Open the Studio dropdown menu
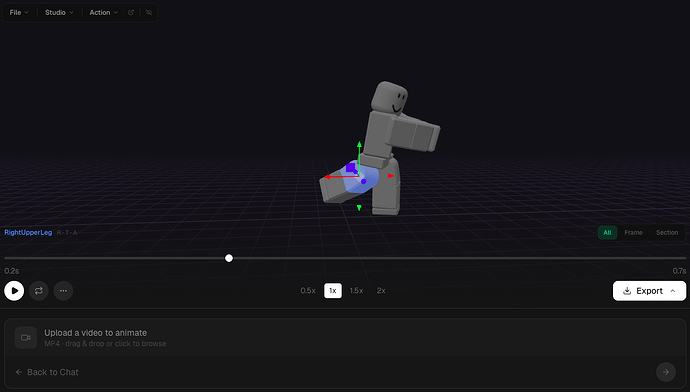 click(59, 12)
